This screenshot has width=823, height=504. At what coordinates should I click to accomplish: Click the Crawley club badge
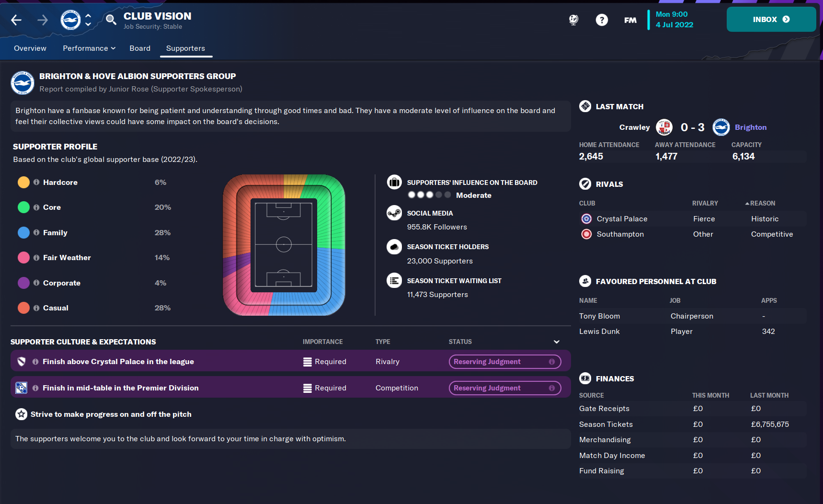(x=664, y=127)
